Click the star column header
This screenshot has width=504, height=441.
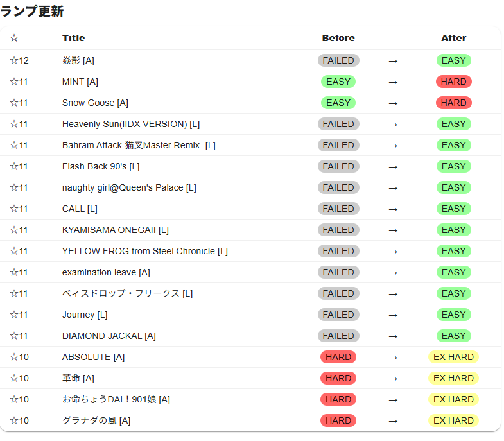pyautogui.click(x=14, y=38)
